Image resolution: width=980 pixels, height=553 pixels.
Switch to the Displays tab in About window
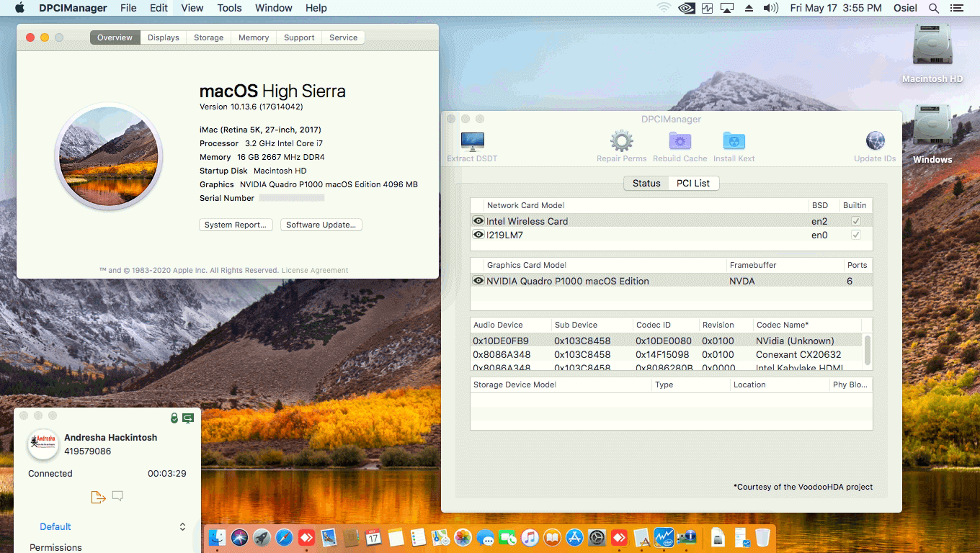click(x=163, y=37)
